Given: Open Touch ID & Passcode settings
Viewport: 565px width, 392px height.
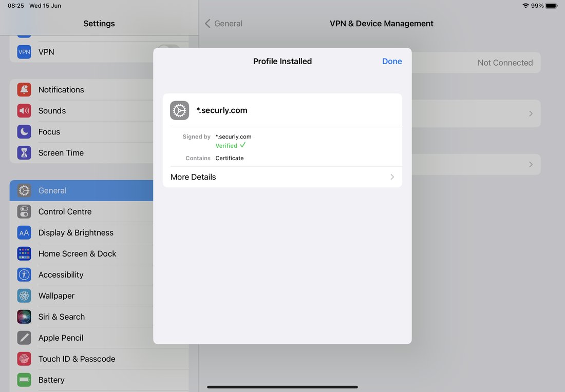Looking at the screenshot, I should 99,359.
